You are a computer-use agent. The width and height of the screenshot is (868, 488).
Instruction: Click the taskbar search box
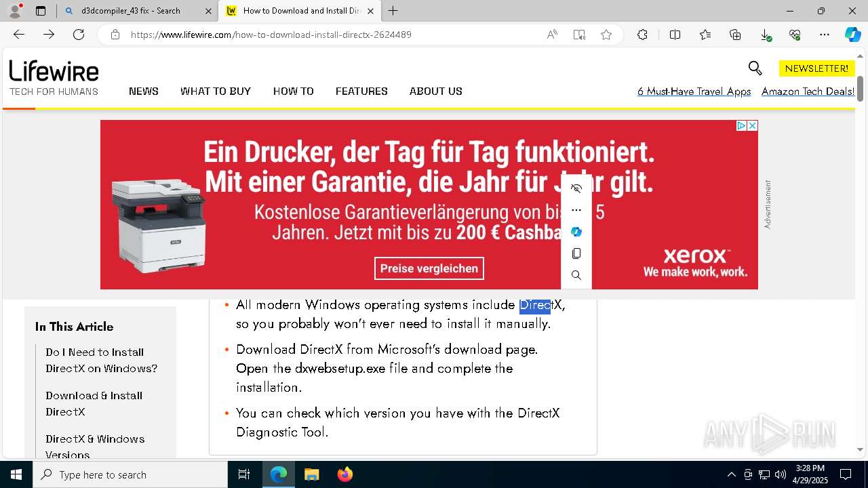point(130,474)
